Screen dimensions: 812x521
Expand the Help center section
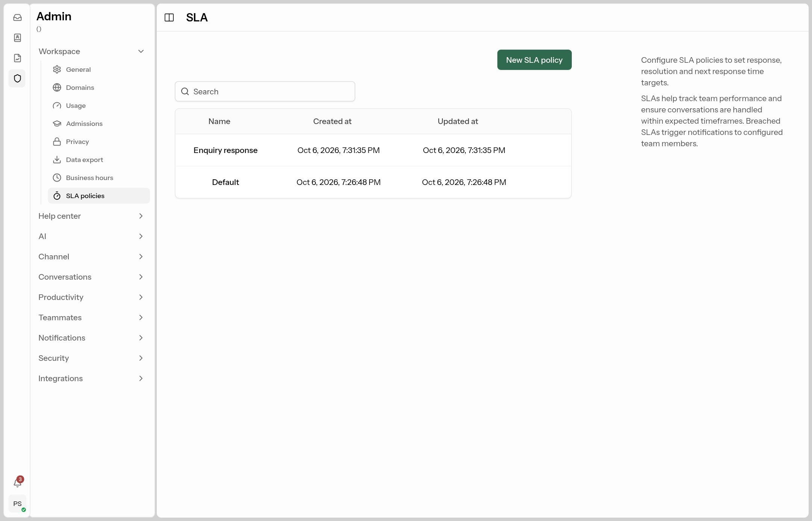click(91, 216)
